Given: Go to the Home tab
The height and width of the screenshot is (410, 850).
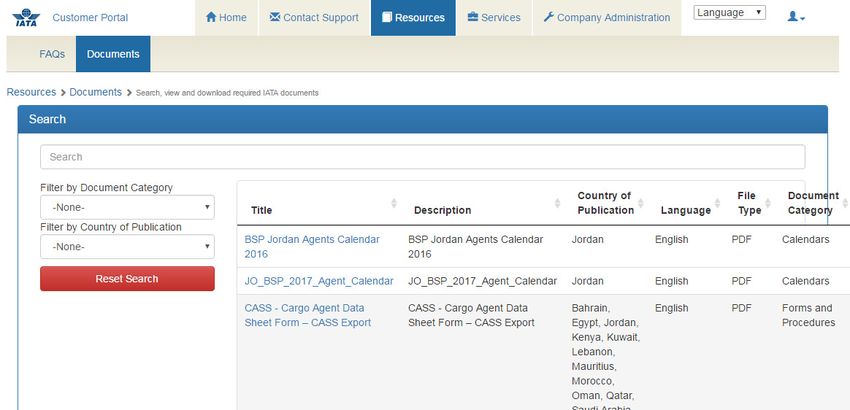Looking at the screenshot, I should pyautogui.click(x=226, y=18).
